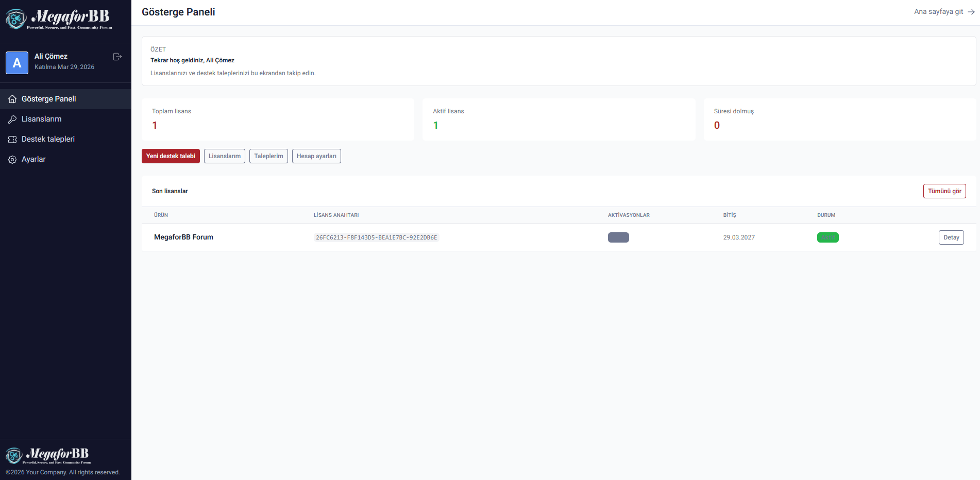
Task: Open "Detay" for the MegaforBB Forum license
Action: tap(951, 237)
